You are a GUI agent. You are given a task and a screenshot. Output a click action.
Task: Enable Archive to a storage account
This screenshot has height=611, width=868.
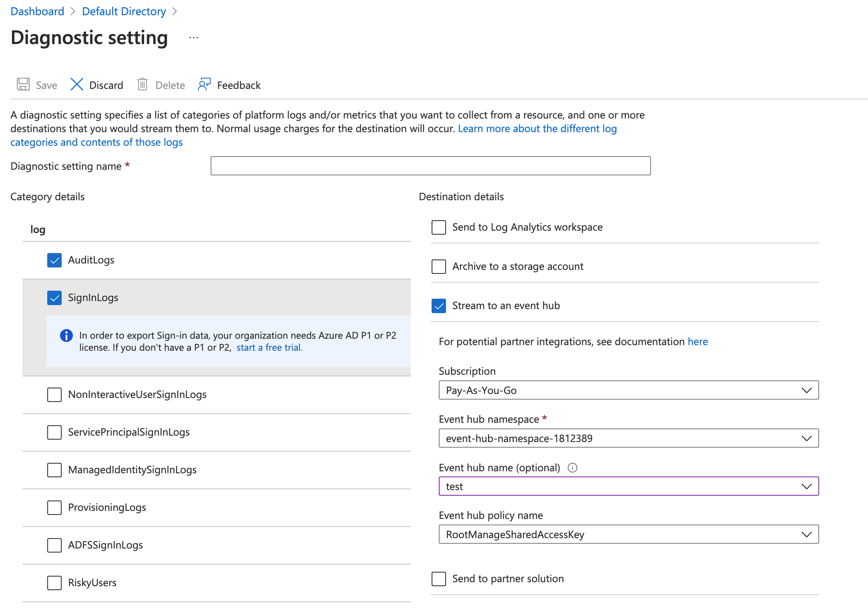coord(438,267)
